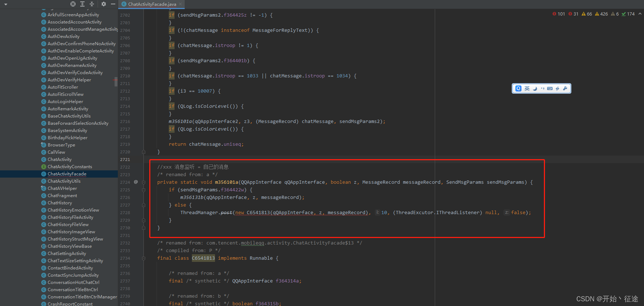Select ChatSettingActivity in project tree
Screen dimensions: 644x306
tap(67, 254)
